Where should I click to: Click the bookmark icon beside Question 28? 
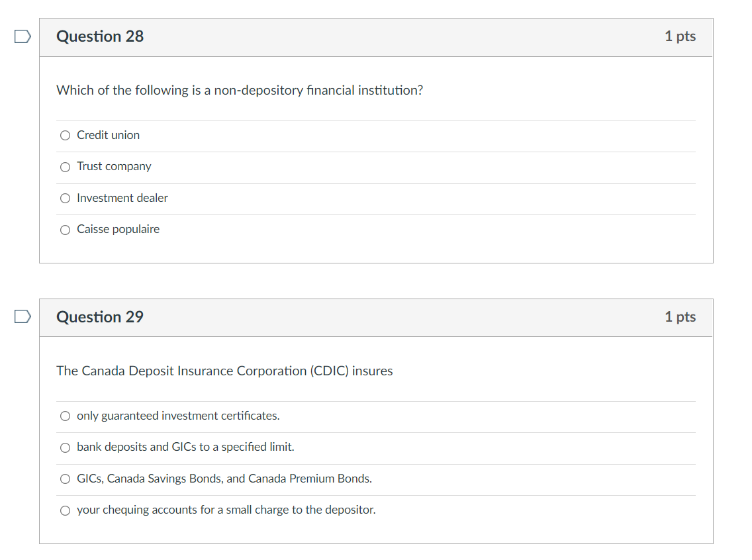click(x=22, y=36)
